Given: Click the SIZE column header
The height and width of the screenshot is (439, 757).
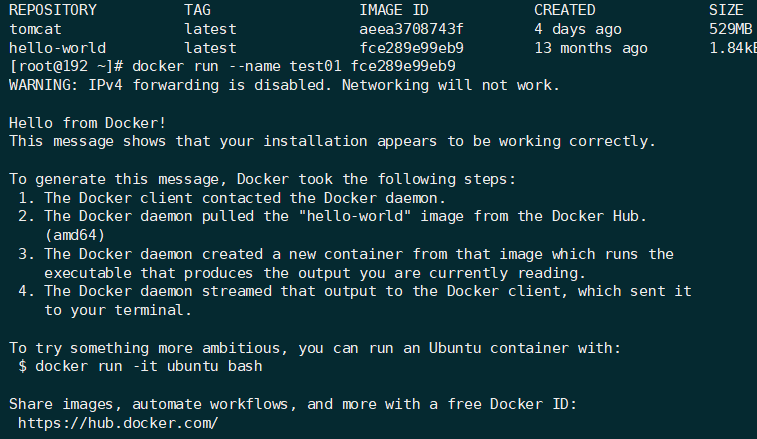Looking at the screenshot, I should (x=726, y=10).
